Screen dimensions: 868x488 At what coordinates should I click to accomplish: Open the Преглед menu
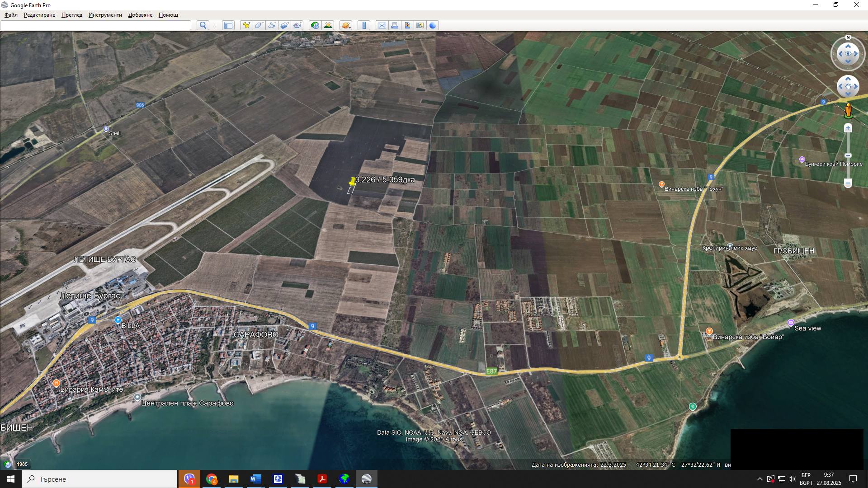click(x=72, y=15)
